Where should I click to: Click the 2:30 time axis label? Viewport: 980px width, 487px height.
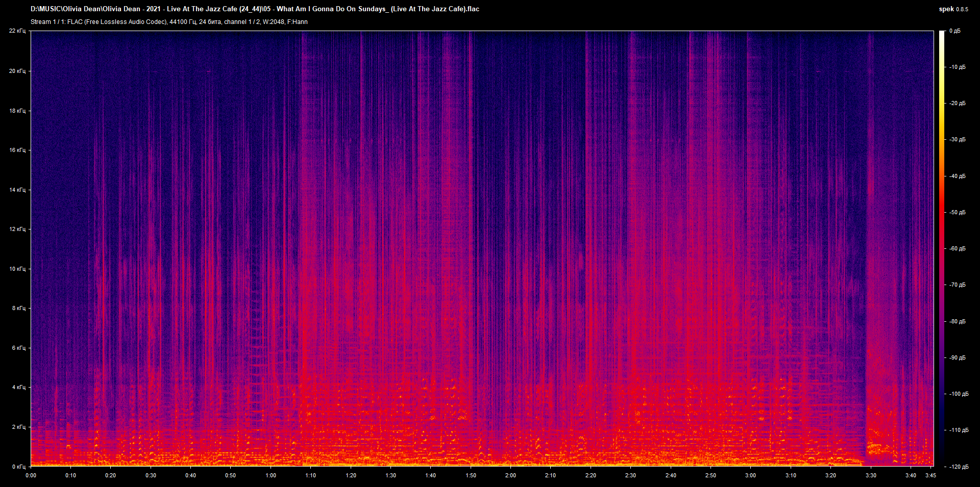[630, 475]
